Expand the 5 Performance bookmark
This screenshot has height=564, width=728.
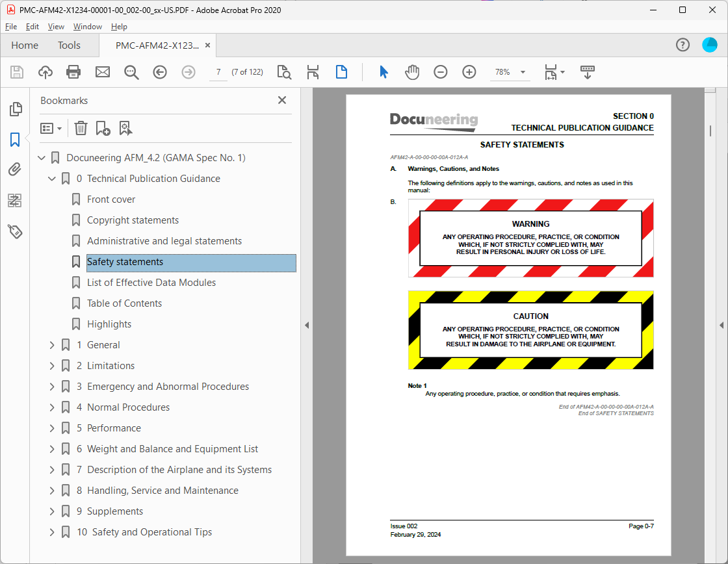pyautogui.click(x=52, y=428)
